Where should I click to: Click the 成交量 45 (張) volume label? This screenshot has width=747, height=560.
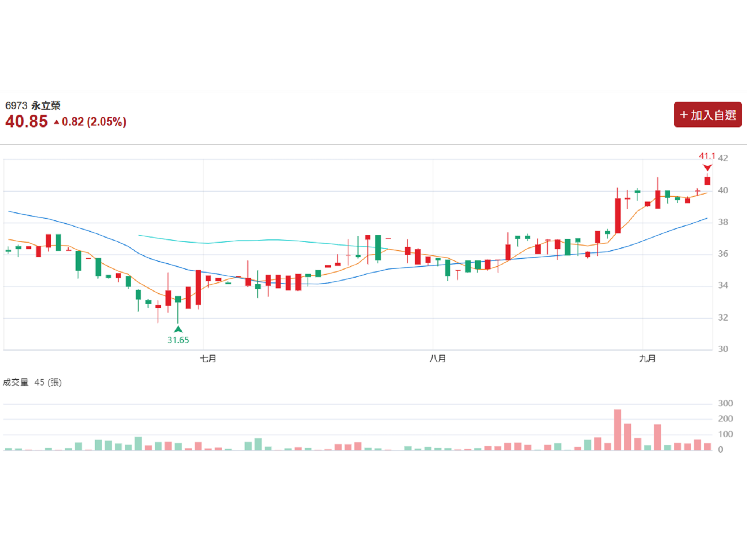point(32,383)
